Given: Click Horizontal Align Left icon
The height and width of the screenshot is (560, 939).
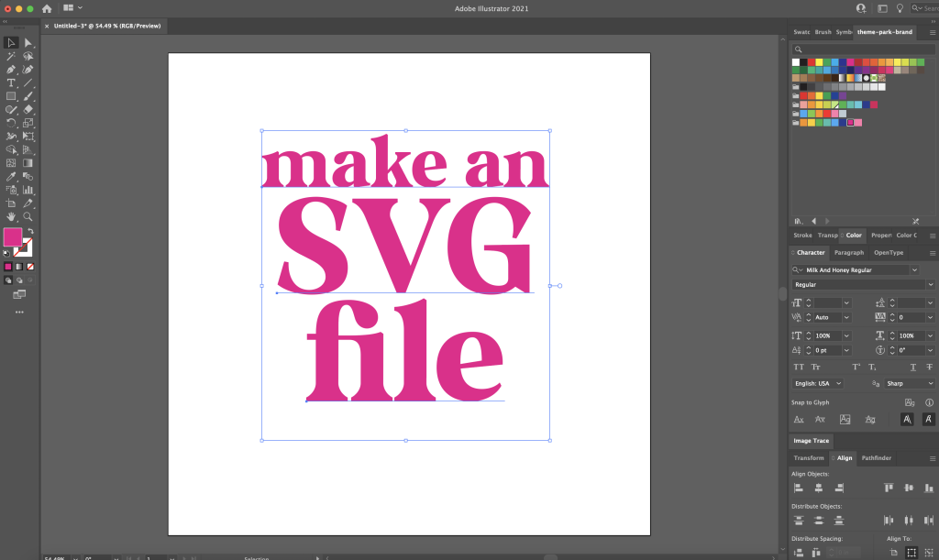Looking at the screenshot, I should pos(799,489).
